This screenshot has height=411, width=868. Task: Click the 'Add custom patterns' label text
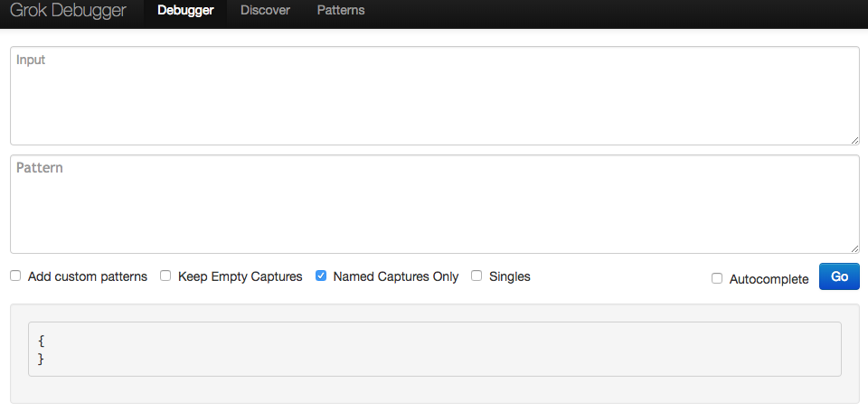point(88,276)
